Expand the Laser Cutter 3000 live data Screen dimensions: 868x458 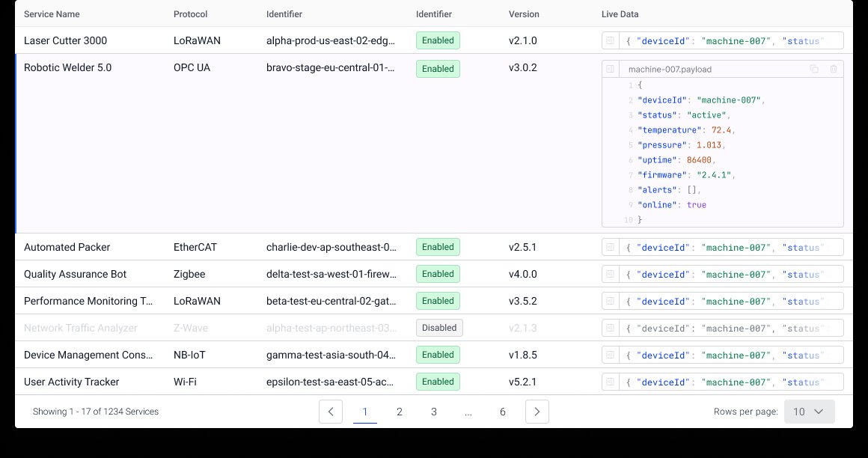pyautogui.click(x=611, y=40)
